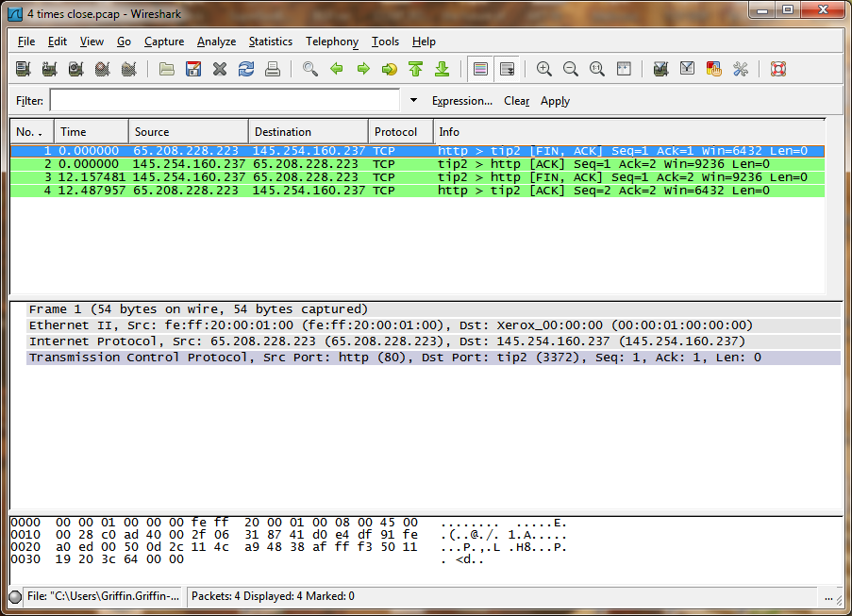Viewport: 852px width, 616px height.
Task: Find a packet magnifier icon
Action: (x=310, y=69)
